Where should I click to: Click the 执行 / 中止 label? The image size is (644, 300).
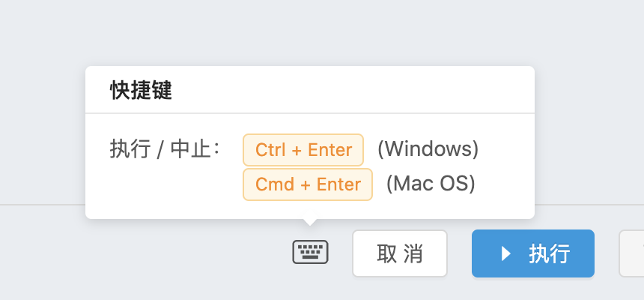click(x=165, y=149)
